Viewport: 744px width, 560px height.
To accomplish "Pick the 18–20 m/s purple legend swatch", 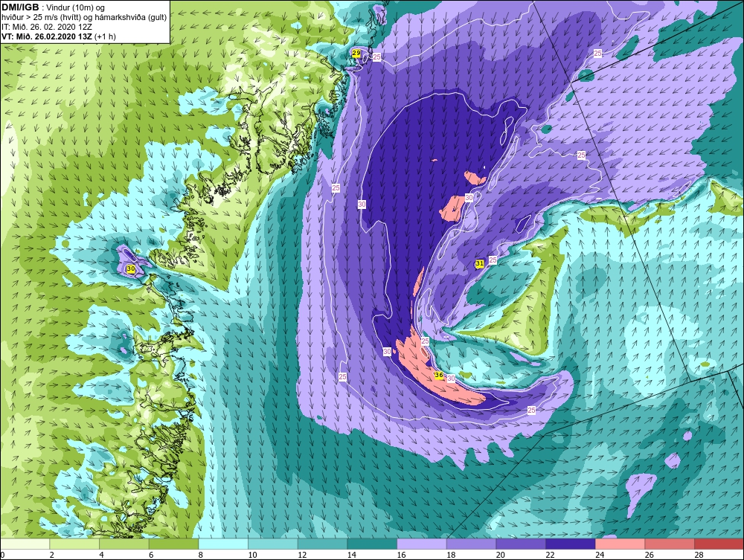I will tap(471, 544).
